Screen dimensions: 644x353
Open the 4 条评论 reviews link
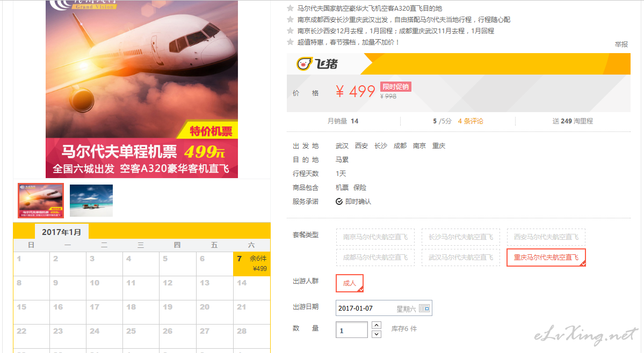pos(471,121)
